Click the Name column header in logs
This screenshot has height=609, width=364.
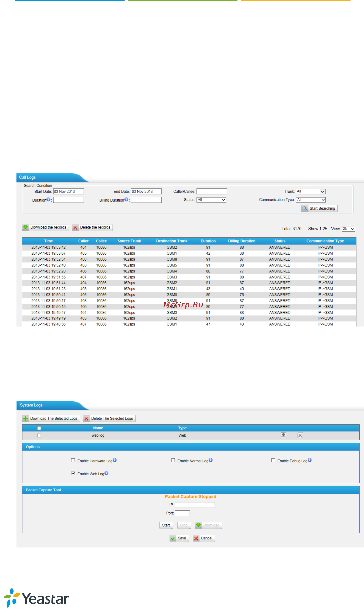tap(98, 428)
